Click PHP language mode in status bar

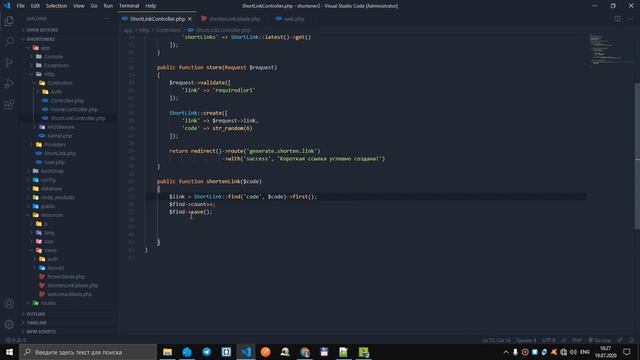coord(577,340)
